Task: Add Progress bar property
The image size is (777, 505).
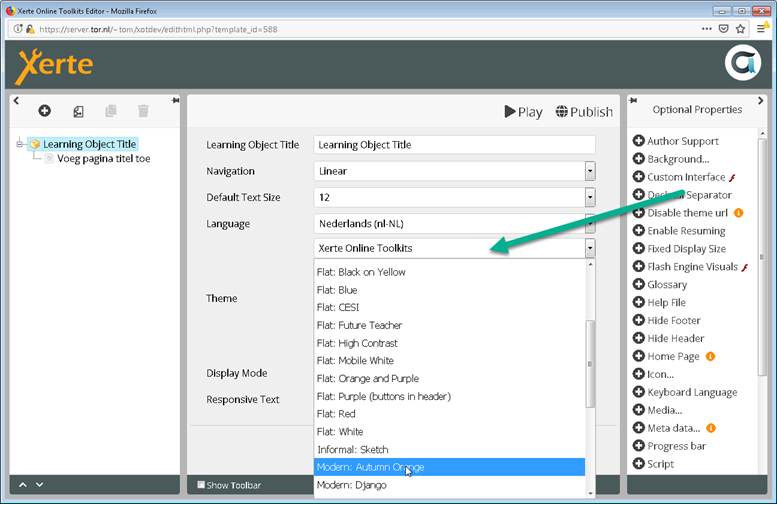Action: point(669,446)
